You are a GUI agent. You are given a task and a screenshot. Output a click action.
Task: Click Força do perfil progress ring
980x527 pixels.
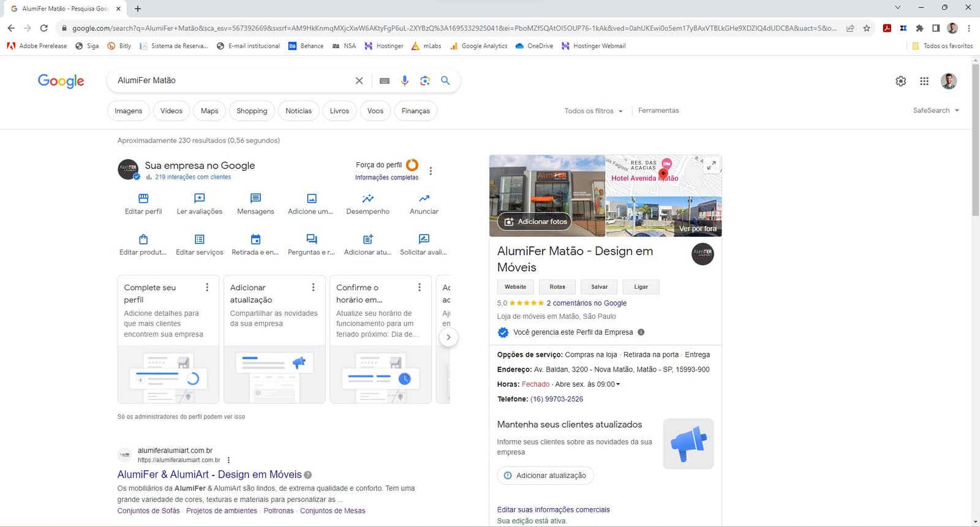point(412,165)
